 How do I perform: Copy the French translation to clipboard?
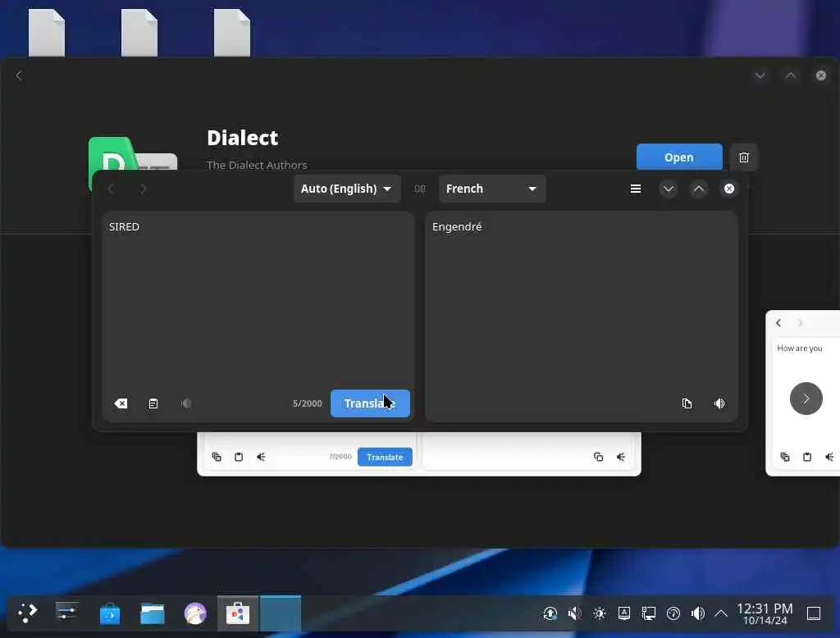click(687, 403)
